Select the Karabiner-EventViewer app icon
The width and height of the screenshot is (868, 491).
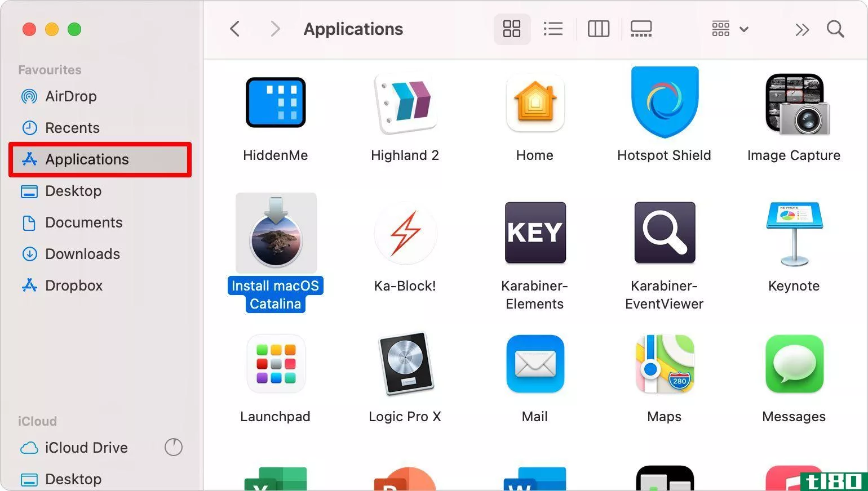(x=665, y=233)
